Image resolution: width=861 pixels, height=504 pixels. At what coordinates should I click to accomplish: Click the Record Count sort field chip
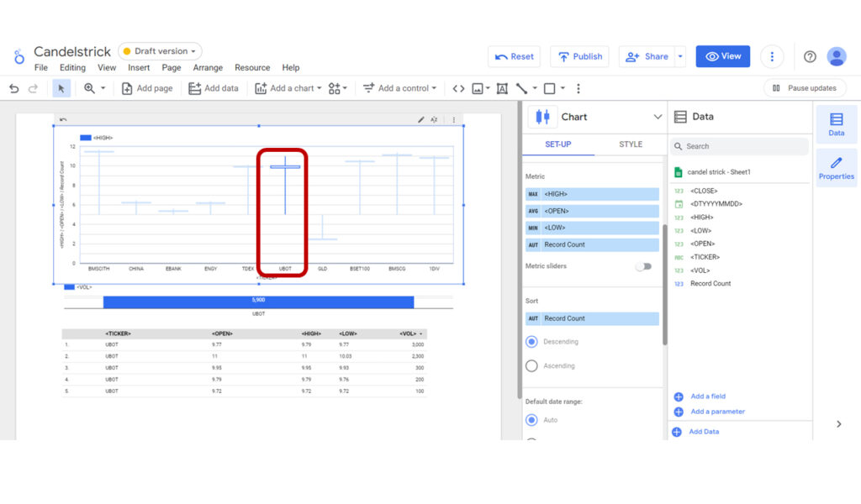[x=592, y=318]
